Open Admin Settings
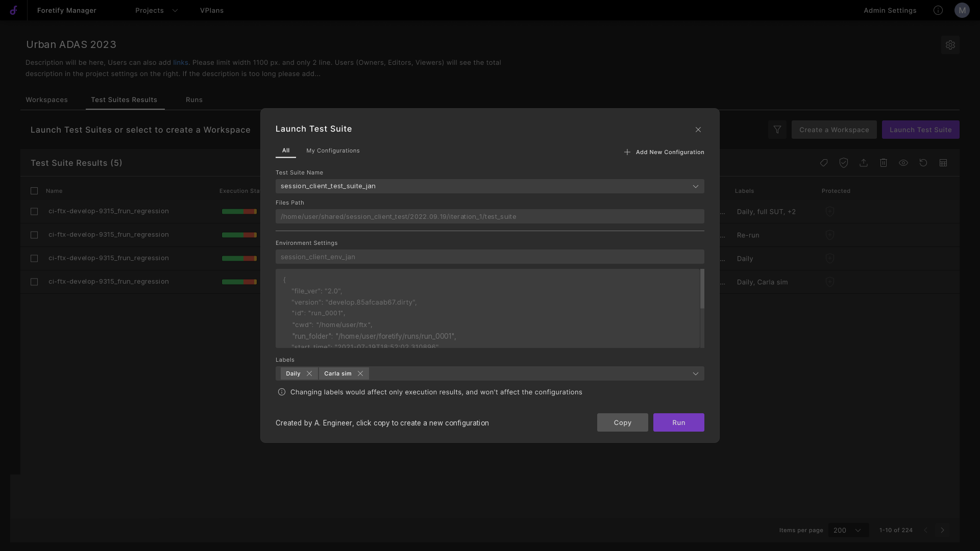This screenshot has height=551, width=980. (x=890, y=10)
